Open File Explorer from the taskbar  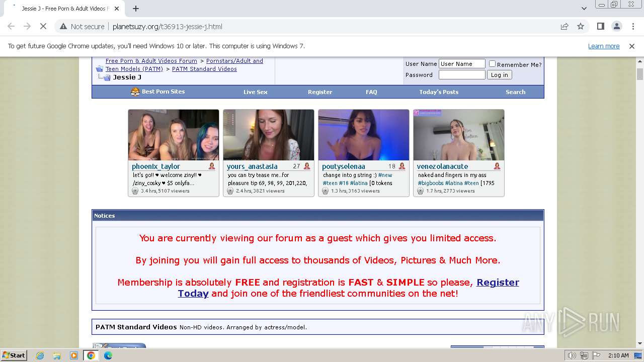tap(57, 355)
